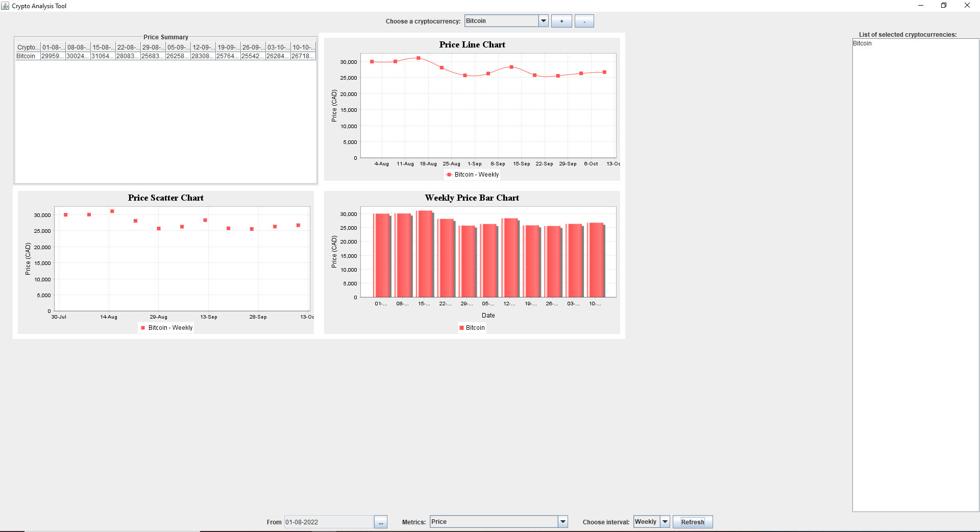This screenshot has height=532, width=980.
Task: Click the 01-08 column header in Price Summary
Action: [x=53, y=47]
